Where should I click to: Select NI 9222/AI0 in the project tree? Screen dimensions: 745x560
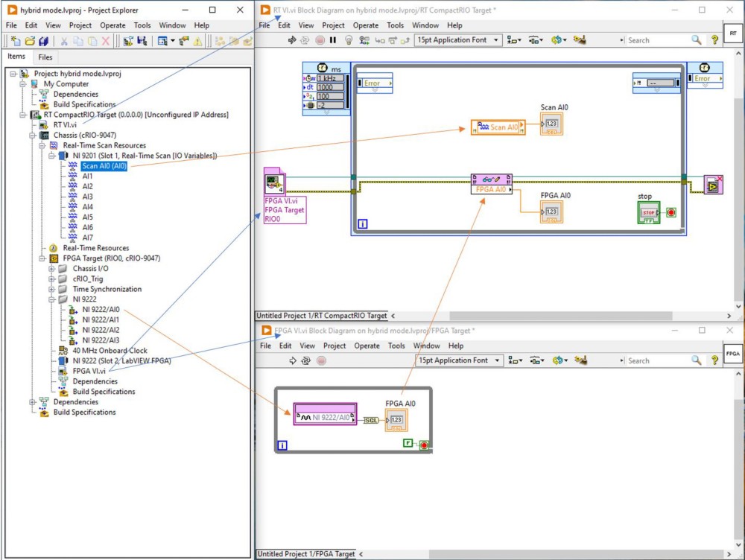coord(101,310)
